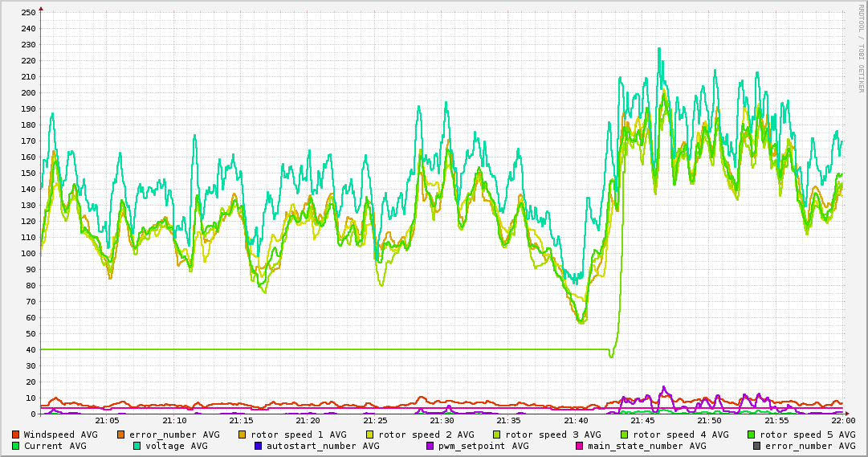Click the 230 value on the y-axis
Viewport: 868px width, 457px height.
pyautogui.click(x=27, y=44)
